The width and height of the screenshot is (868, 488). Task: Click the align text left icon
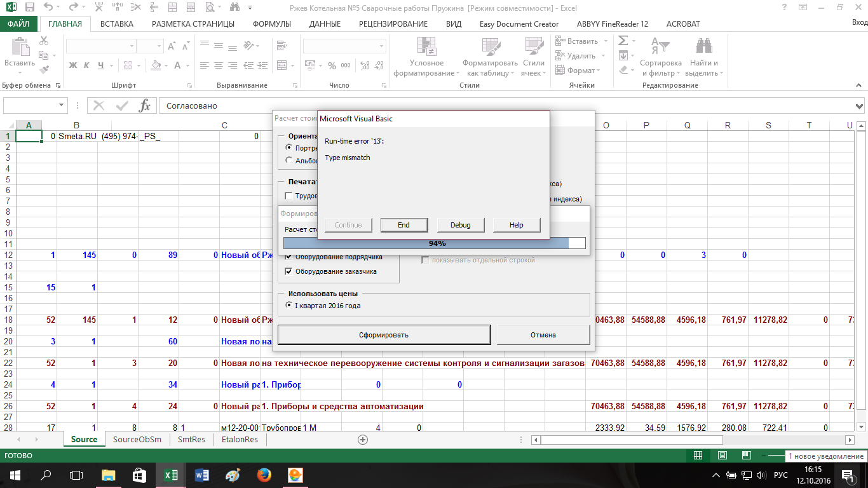point(205,65)
